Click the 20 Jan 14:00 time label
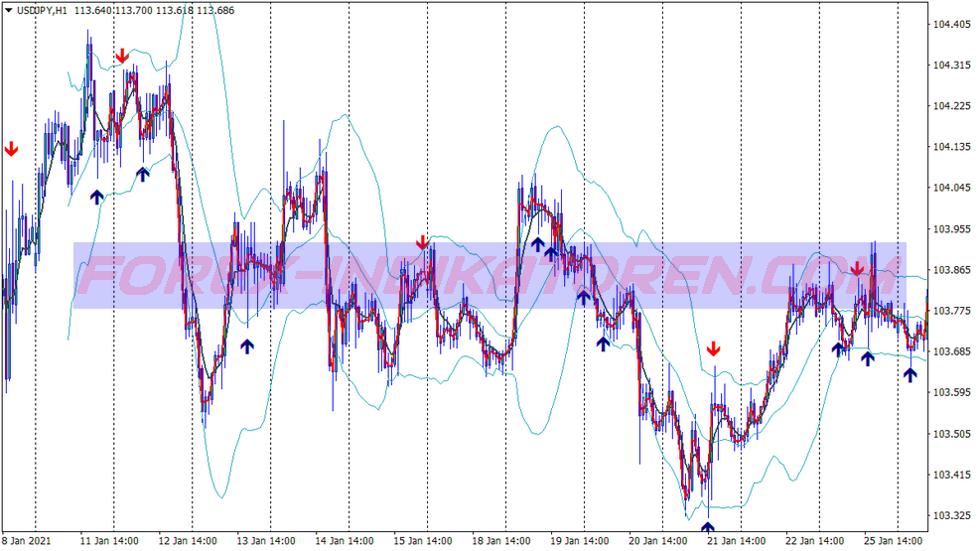This screenshot has width=980, height=551. 658,541
